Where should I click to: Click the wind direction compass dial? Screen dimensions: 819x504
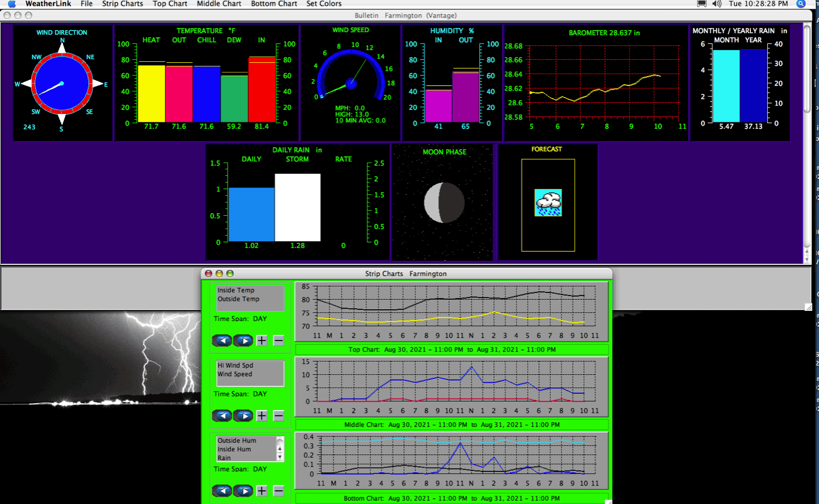pyautogui.click(x=62, y=83)
